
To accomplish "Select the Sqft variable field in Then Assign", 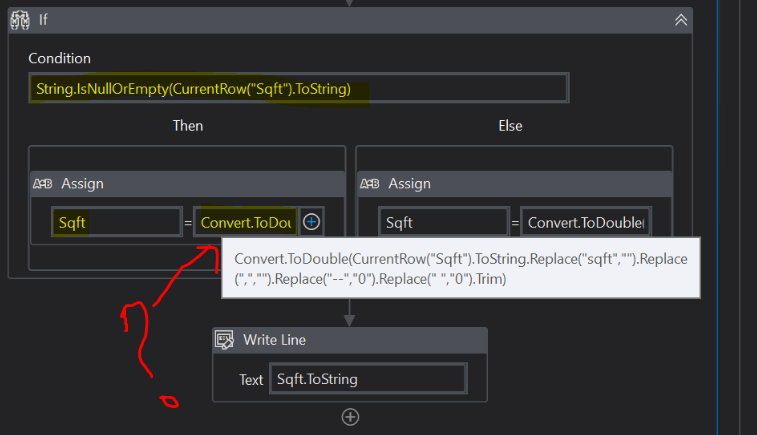I will click(117, 222).
